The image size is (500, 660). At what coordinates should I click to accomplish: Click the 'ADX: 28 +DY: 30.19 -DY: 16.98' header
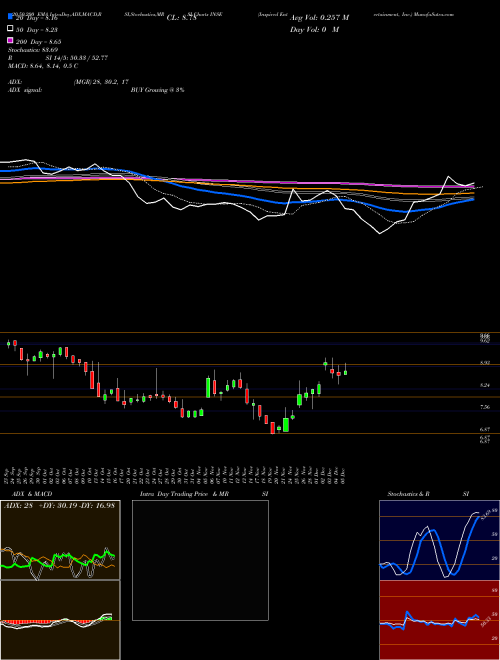click(59, 505)
